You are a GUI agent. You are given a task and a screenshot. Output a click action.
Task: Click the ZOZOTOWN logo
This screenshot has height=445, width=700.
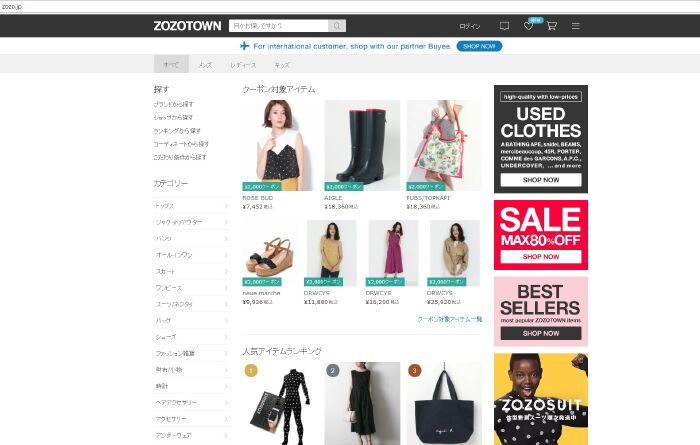point(187,26)
